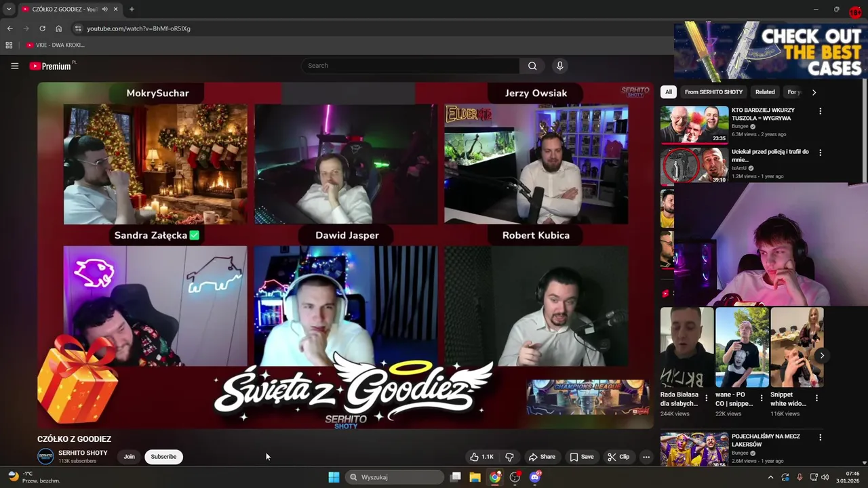Image resolution: width=868 pixels, height=488 pixels.
Task: Select the Related filter chip
Action: click(765, 92)
